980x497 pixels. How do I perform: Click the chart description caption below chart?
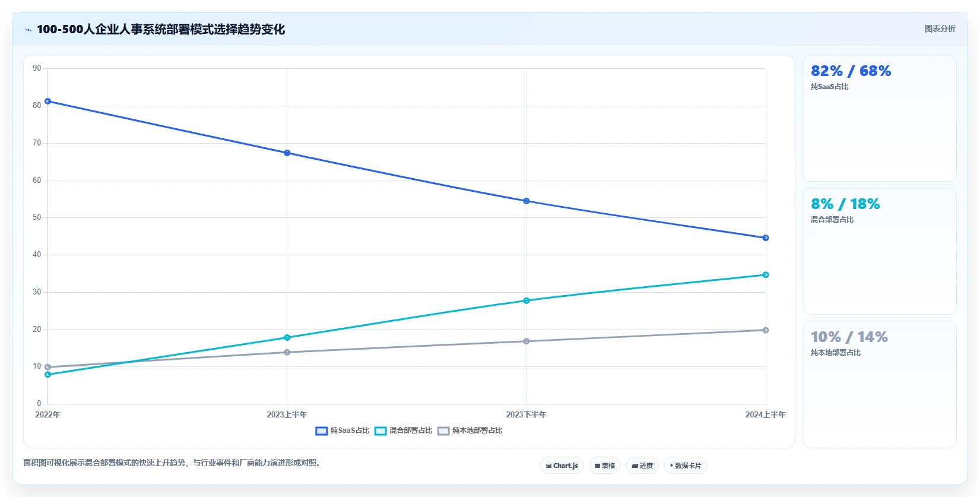[174, 463]
